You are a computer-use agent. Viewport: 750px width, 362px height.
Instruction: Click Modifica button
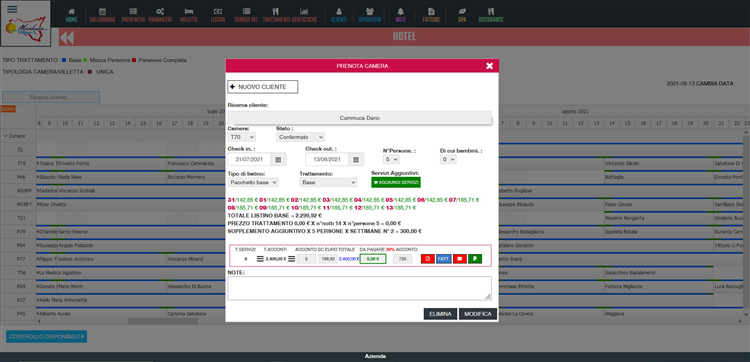[x=478, y=314]
